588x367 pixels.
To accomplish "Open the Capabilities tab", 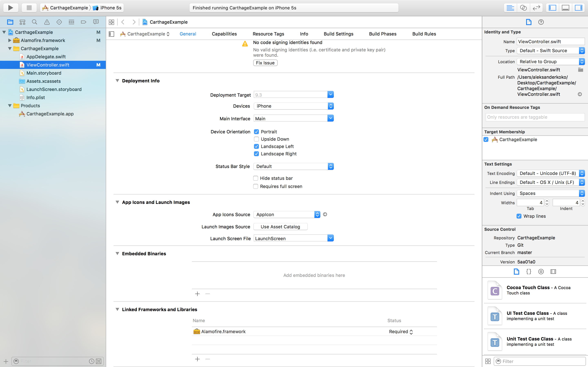I will coord(224,34).
